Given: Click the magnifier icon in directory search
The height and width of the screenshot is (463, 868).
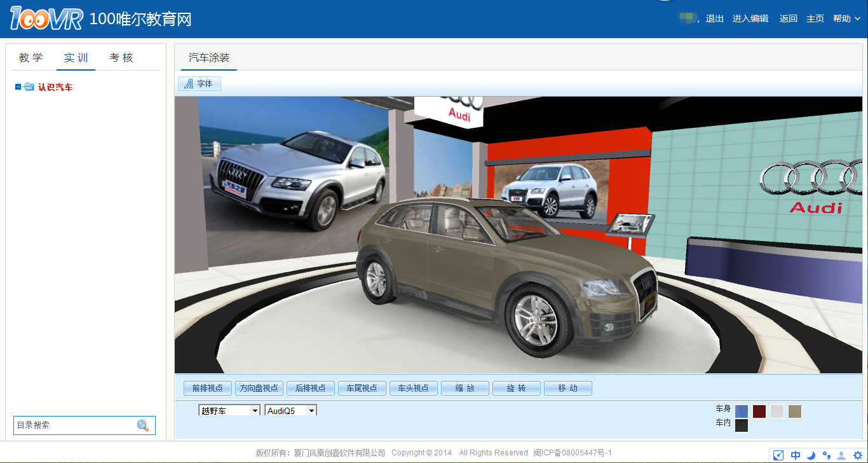Looking at the screenshot, I should tap(143, 425).
